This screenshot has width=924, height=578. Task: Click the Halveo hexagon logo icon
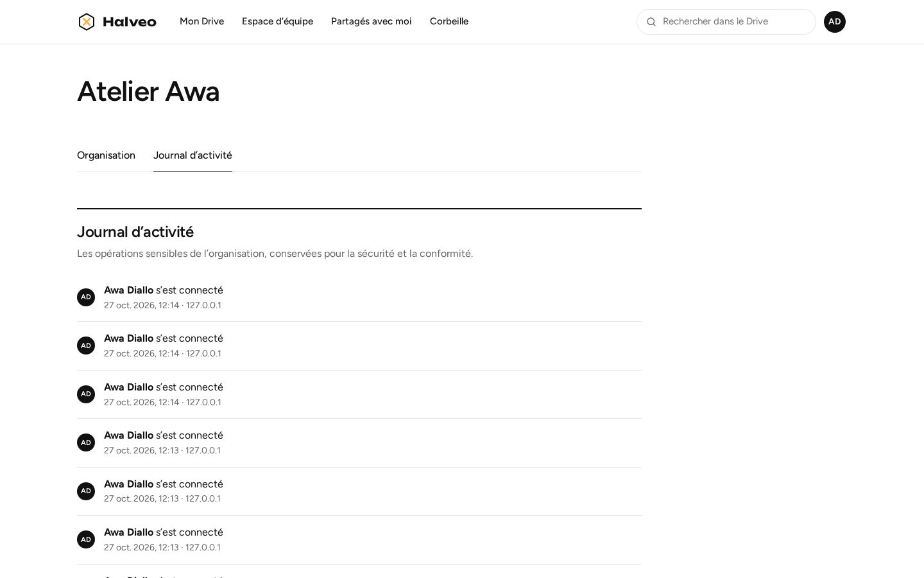pos(87,22)
